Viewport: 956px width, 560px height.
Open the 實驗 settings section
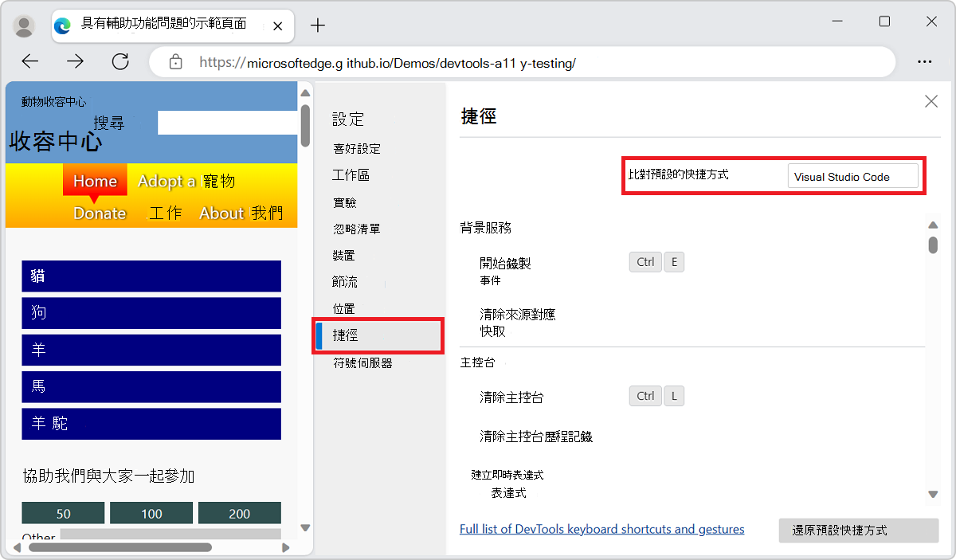(x=345, y=202)
